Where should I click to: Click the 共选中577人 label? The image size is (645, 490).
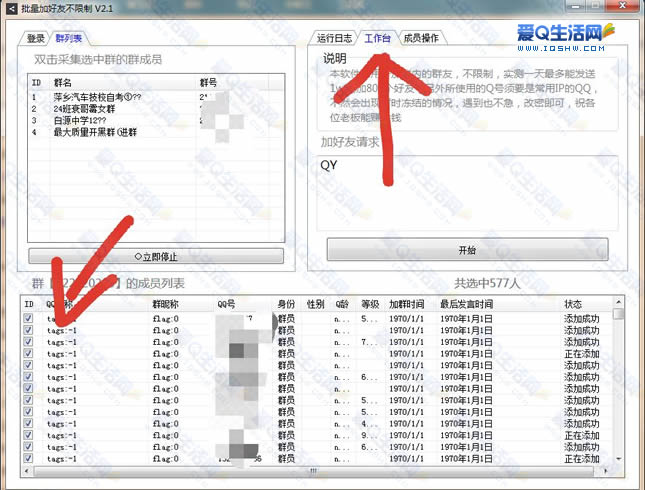pyautogui.click(x=487, y=283)
